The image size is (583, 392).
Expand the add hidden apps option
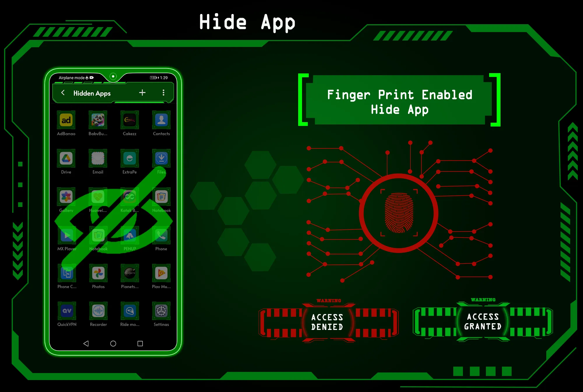(143, 92)
